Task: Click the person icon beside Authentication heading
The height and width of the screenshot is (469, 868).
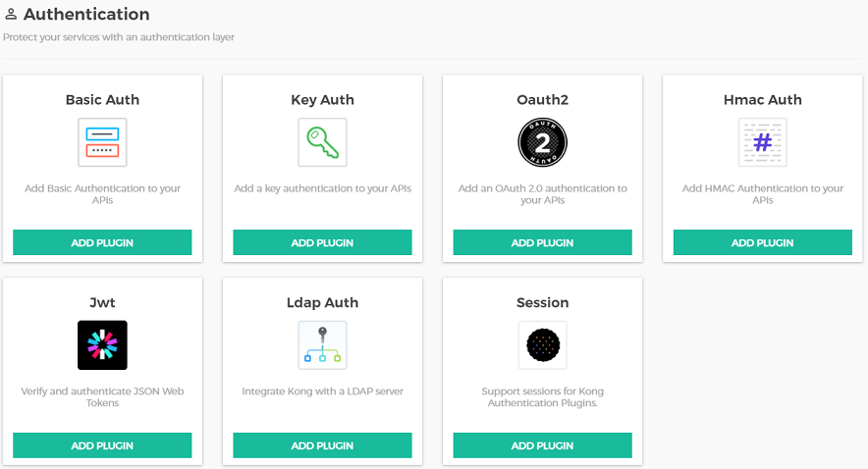Action: click(11, 15)
